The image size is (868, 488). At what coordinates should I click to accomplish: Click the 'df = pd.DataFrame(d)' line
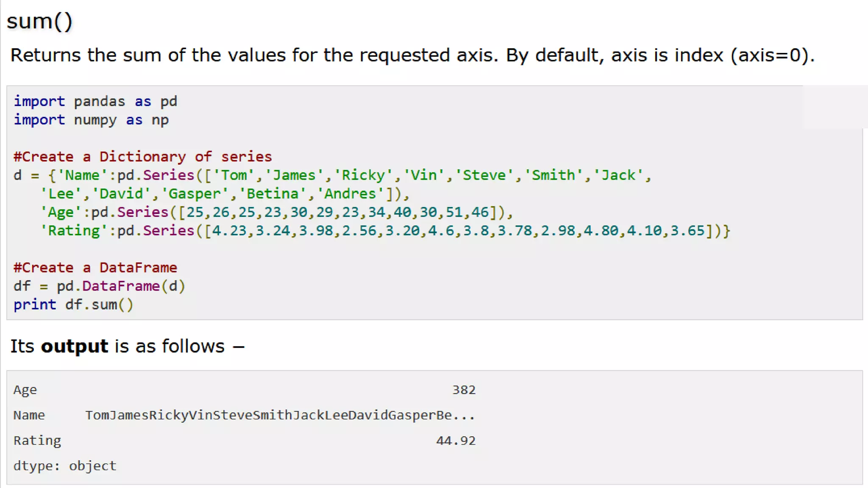[x=99, y=286]
